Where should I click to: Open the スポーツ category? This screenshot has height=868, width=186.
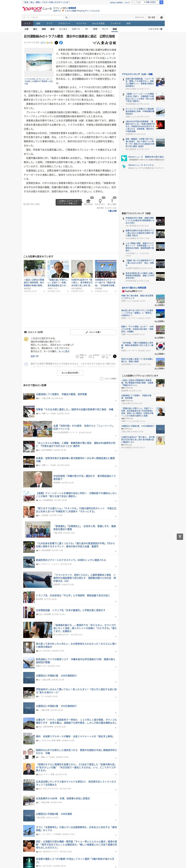tap(76, 29)
